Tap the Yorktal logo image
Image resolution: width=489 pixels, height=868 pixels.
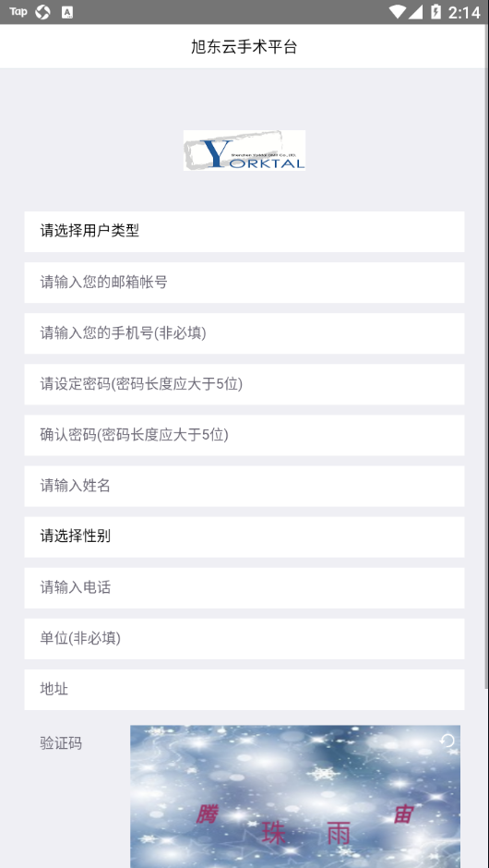pos(244,150)
